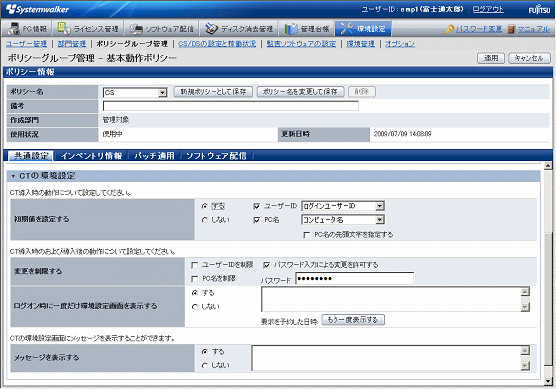Click the ディスク消去管理 disk icon

pyautogui.click(x=212, y=28)
